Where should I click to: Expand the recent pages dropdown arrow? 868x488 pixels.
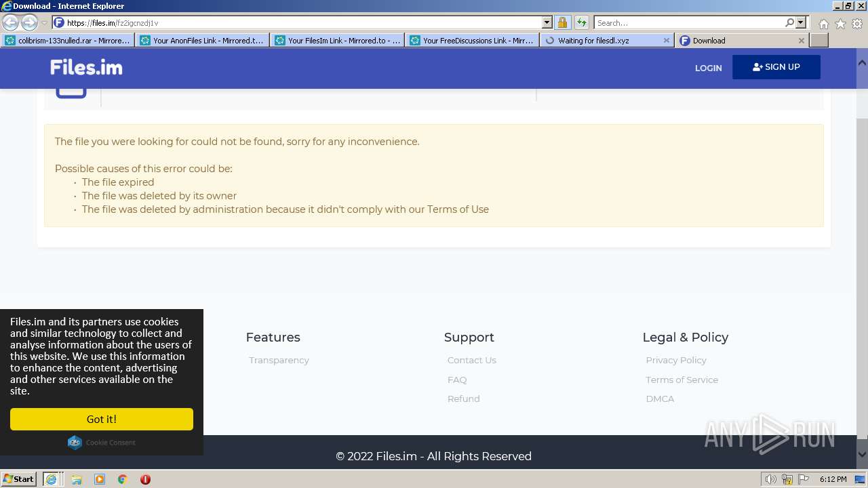(x=44, y=23)
